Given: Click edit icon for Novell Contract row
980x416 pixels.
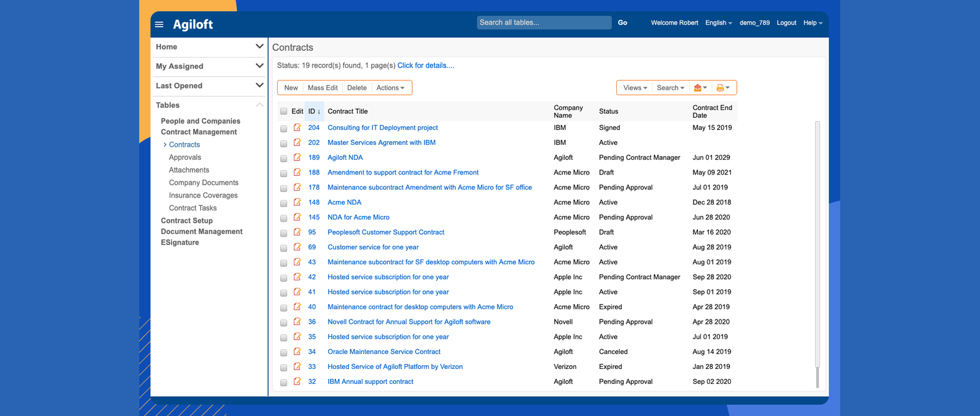Looking at the screenshot, I should click(x=297, y=322).
